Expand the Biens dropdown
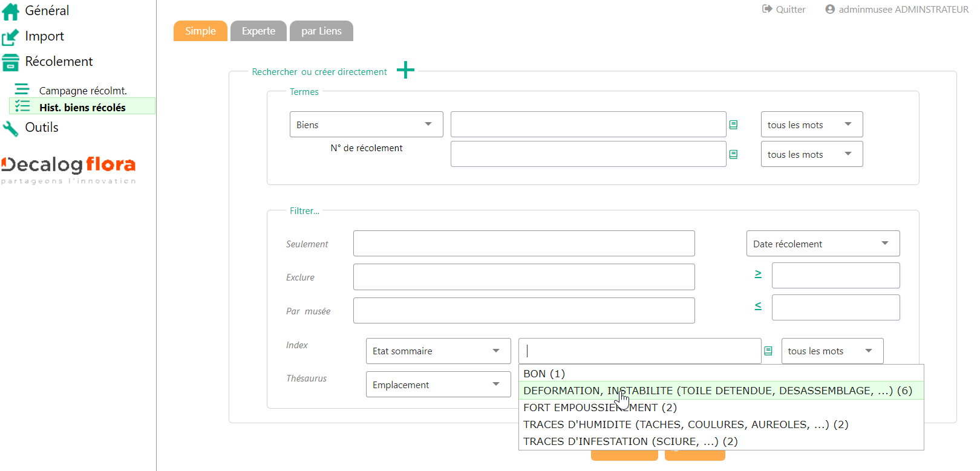This screenshot has width=980, height=471. point(366,125)
